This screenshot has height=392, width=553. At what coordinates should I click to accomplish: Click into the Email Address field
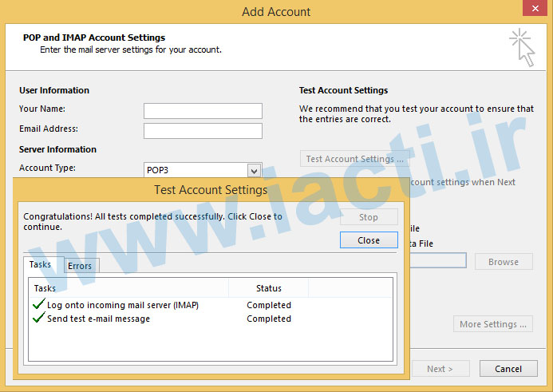pyautogui.click(x=203, y=131)
